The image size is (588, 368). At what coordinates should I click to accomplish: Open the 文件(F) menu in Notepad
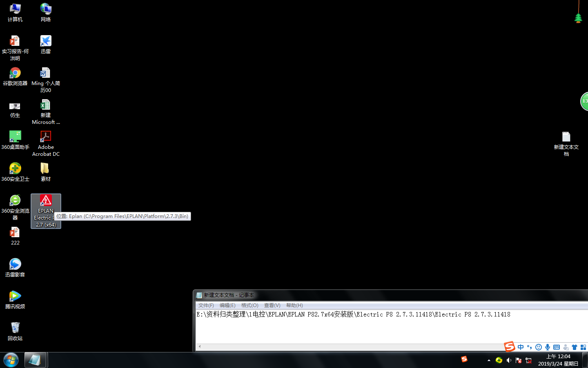[206, 305]
